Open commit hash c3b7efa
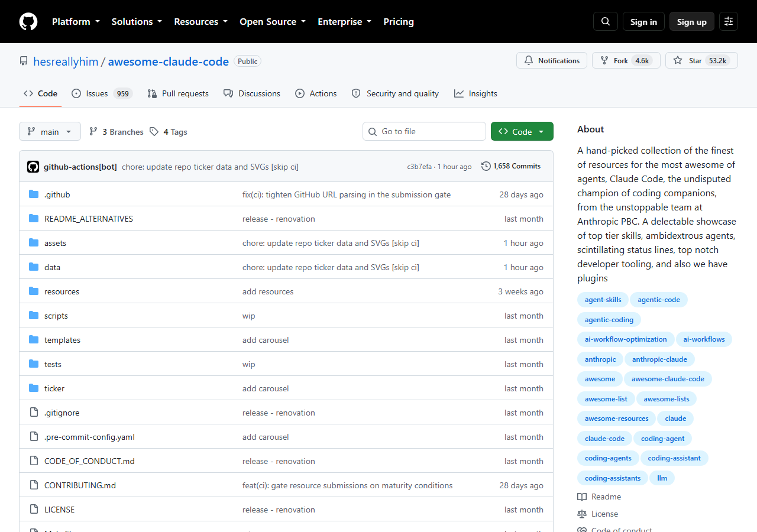 419,167
